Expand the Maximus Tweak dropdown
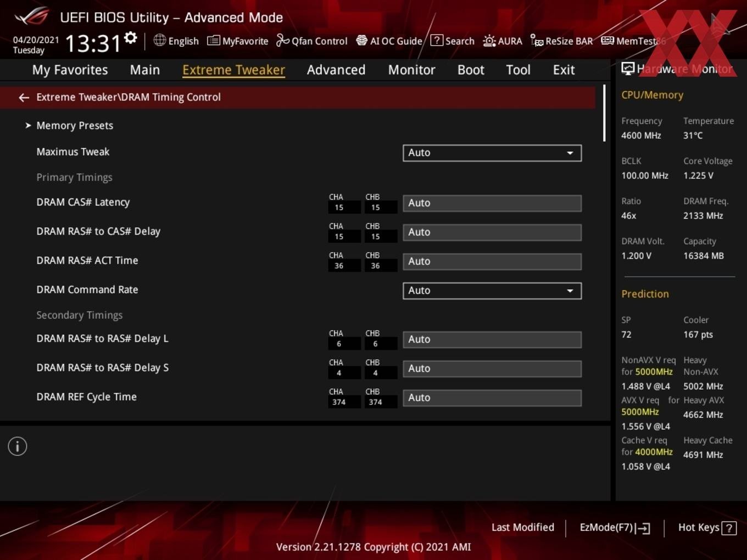This screenshot has width=747, height=560. tap(492, 153)
